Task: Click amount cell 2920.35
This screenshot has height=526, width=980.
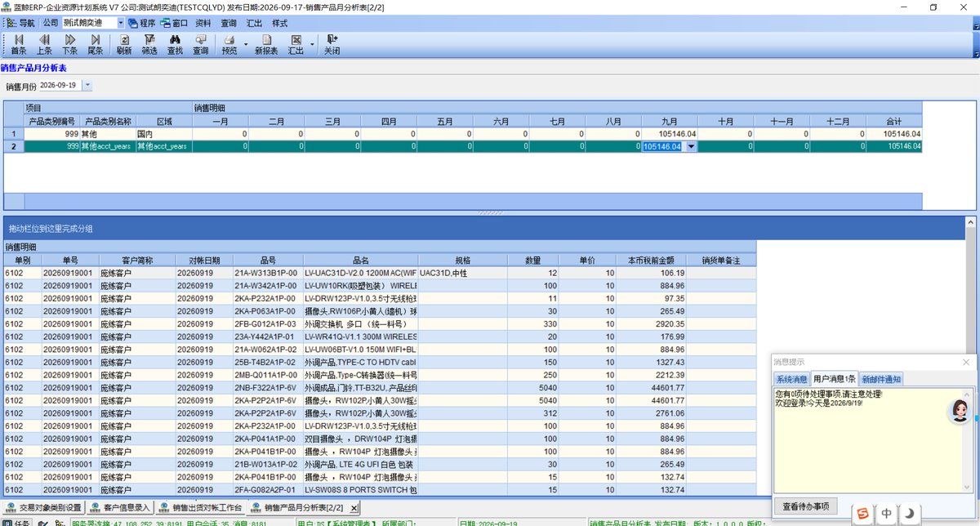Action: coord(652,323)
